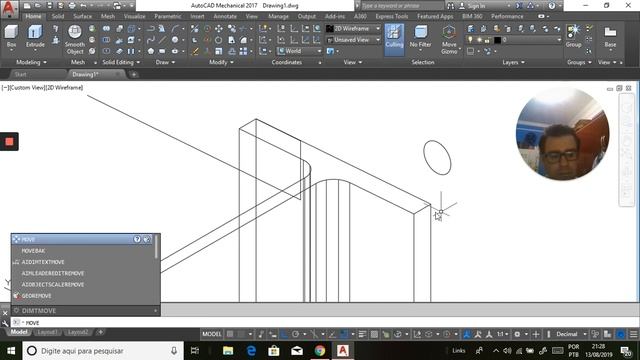This screenshot has height=360, width=640.
Task: Click the red stop recording button
Action: pyautogui.click(x=9, y=142)
